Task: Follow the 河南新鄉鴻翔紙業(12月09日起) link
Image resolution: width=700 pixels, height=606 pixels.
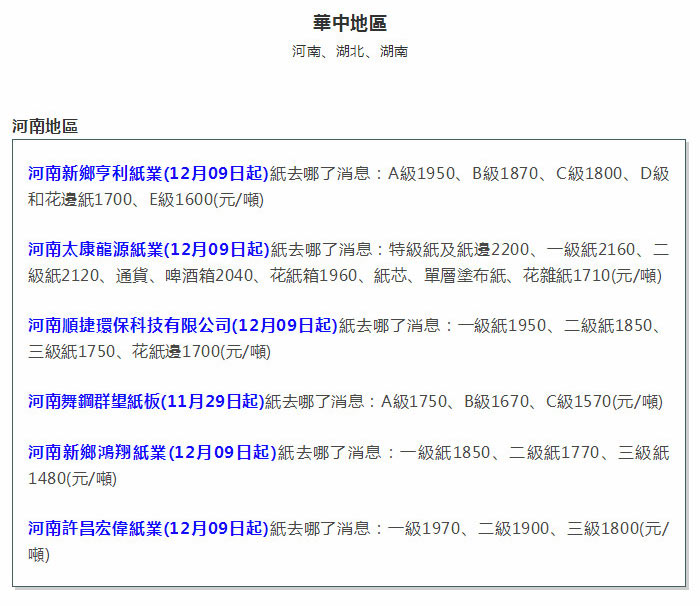Action: tap(152, 452)
